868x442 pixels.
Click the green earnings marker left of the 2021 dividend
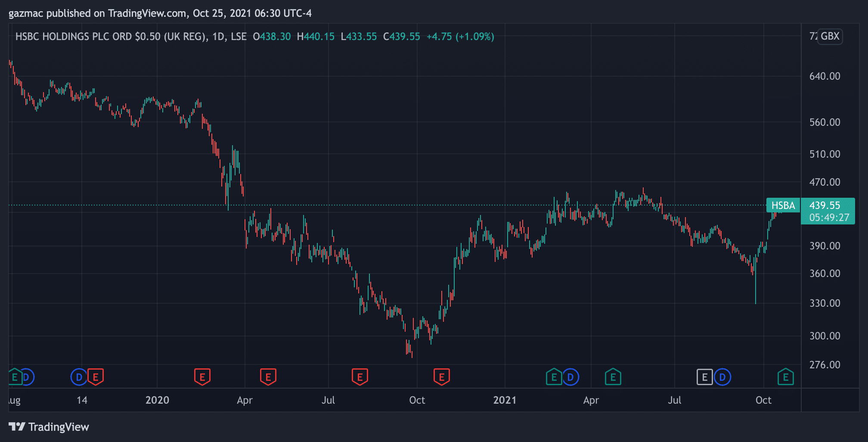(554, 377)
